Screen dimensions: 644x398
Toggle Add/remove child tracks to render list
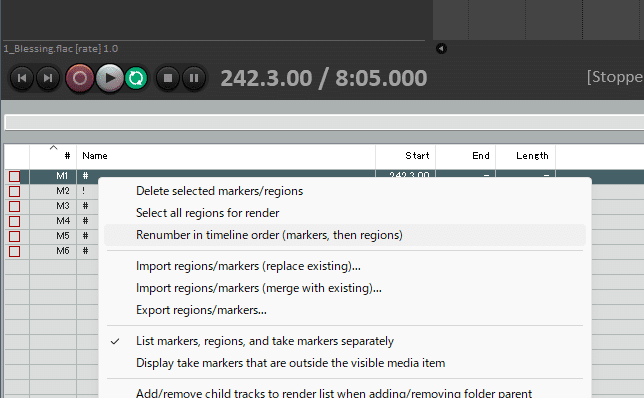[345, 392]
